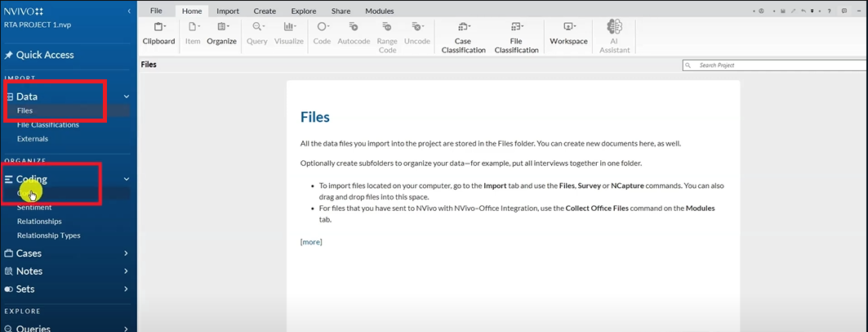Click the Search Project field
Screen dimensions: 868x332
(x=772, y=65)
